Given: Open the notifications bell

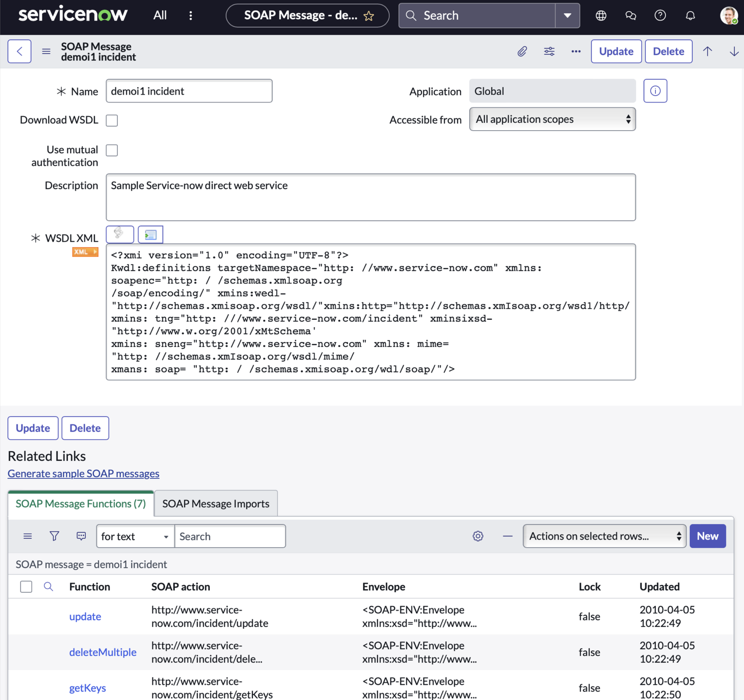Looking at the screenshot, I should click(x=690, y=15).
